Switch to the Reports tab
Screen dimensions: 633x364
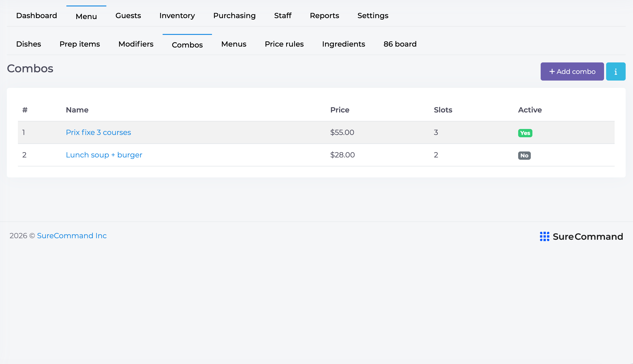pyautogui.click(x=324, y=16)
